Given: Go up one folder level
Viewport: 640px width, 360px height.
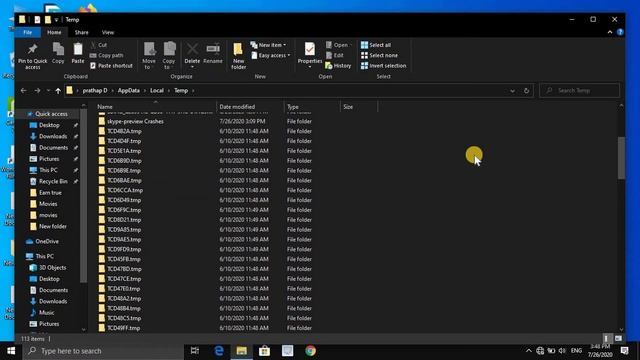Looking at the screenshot, I should click(x=58, y=91).
